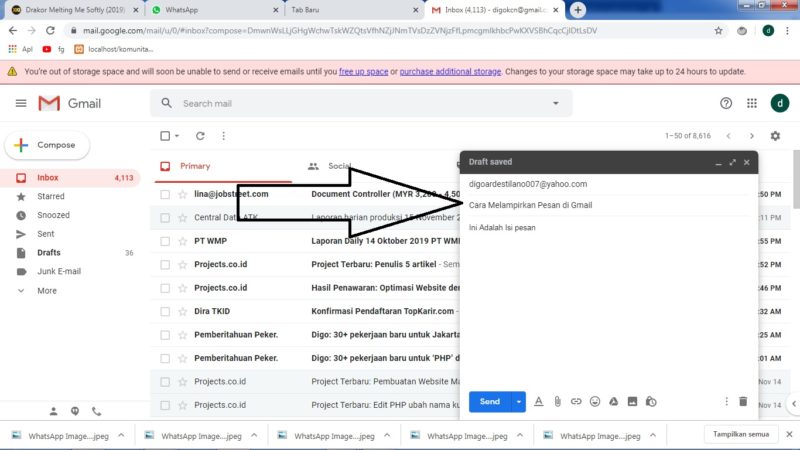The height and width of the screenshot is (450, 800).
Task: Open the Hasil Penawaran: Optimasi Website email
Action: point(385,288)
